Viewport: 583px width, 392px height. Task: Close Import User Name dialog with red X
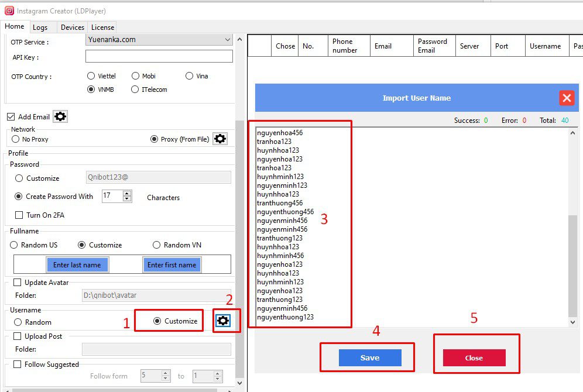[x=567, y=98]
